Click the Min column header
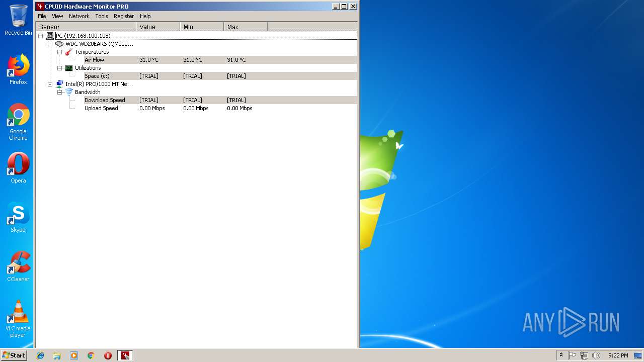The image size is (644, 362). tap(202, 27)
